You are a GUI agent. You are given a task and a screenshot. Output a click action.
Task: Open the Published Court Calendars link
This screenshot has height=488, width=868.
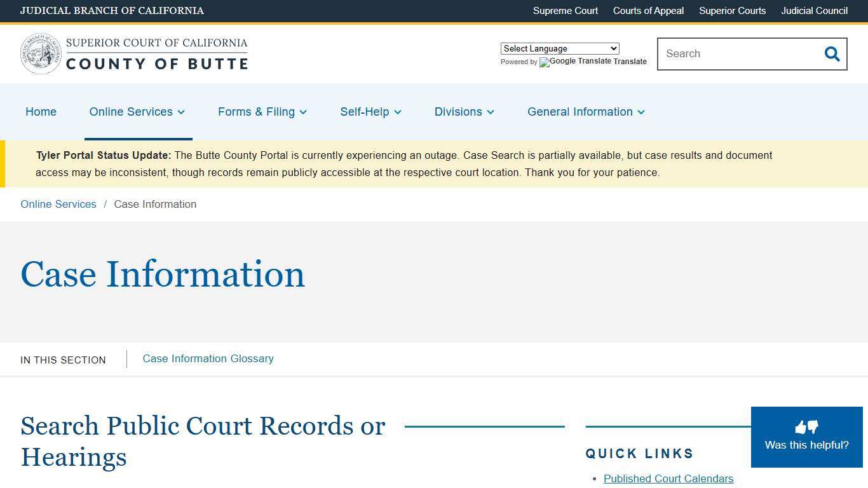click(668, 478)
